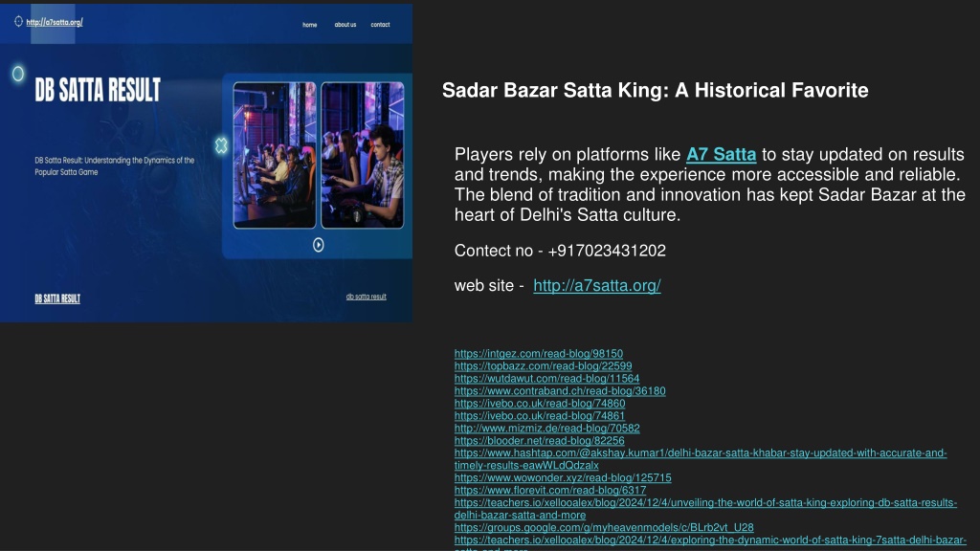Open the topbazz.com read-blog/22599 link
The width and height of the screenshot is (980, 551).
pyautogui.click(x=544, y=366)
